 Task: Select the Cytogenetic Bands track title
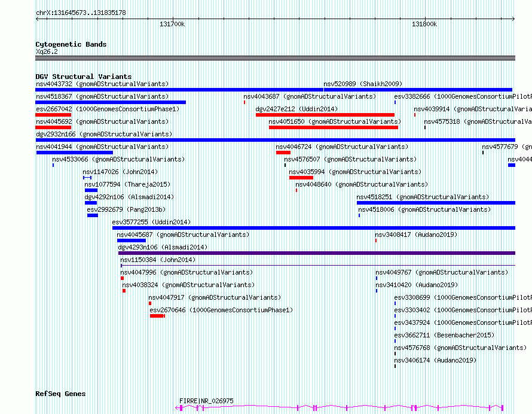tap(71, 44)
